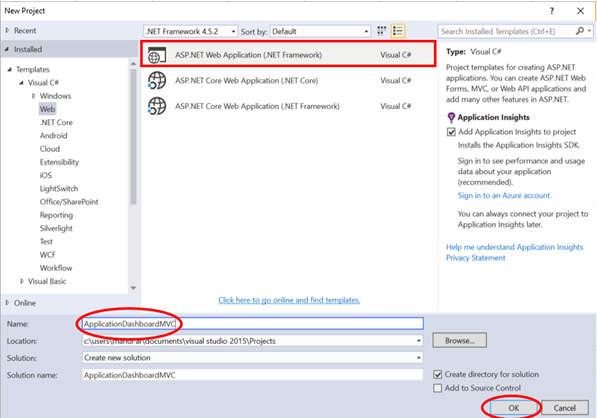Click the project Name text field
The image size is (597, 418).
(253, 324)
